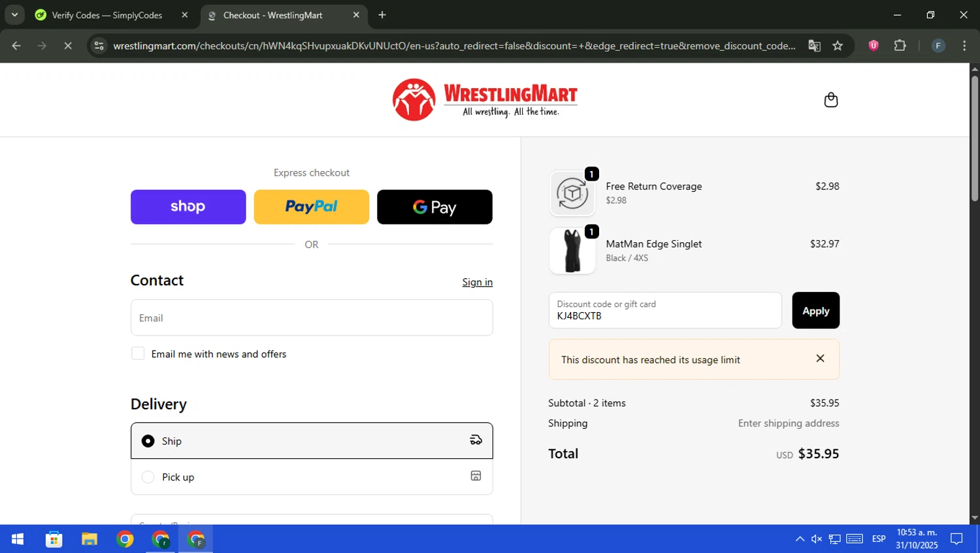Dismiss the usage limit discount error
The height and width of the screenshot is (553, 980).
[x=820, y=358]
